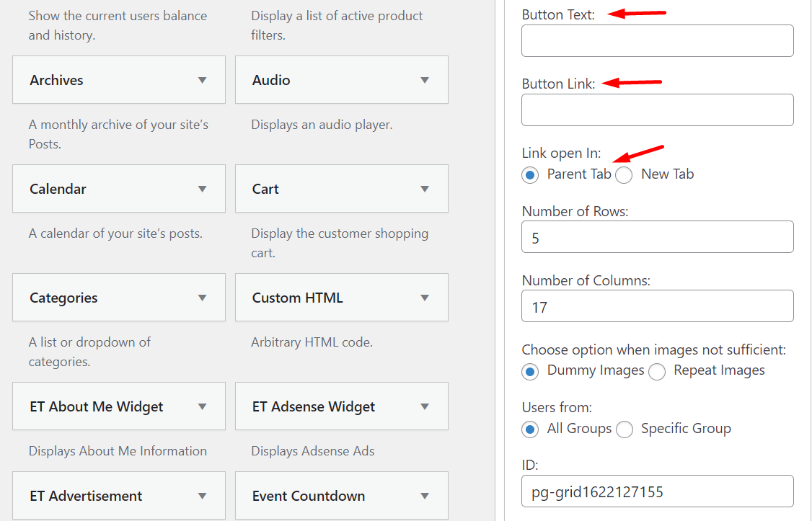Choose Repeat Images for insufficient images
Viewport: 812px width, 521px height.
click(657, 371)
